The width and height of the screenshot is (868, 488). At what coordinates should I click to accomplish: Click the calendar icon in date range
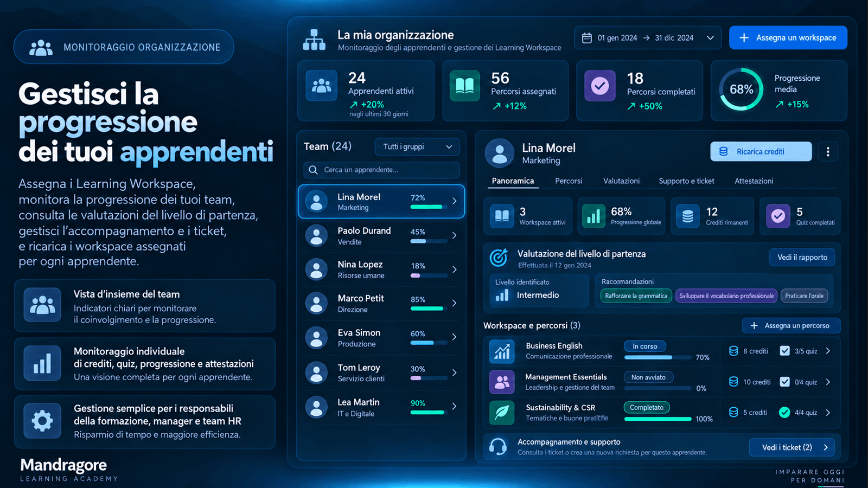click(x=586, y=38)
